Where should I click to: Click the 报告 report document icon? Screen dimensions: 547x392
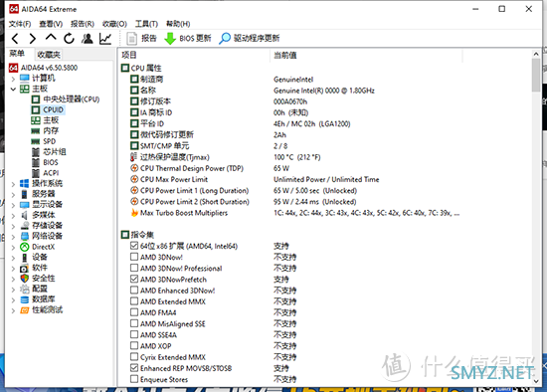click(131, 39)
